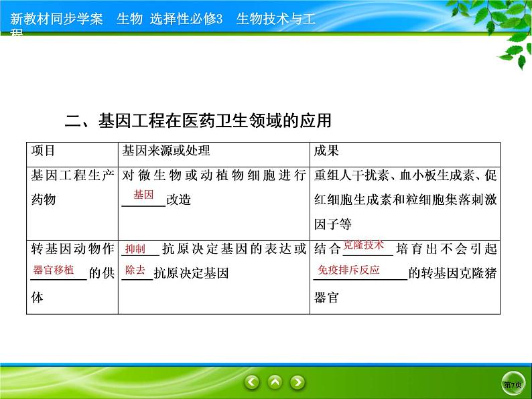Click the red answer 器官移植 blank

(x=54, y=270)
